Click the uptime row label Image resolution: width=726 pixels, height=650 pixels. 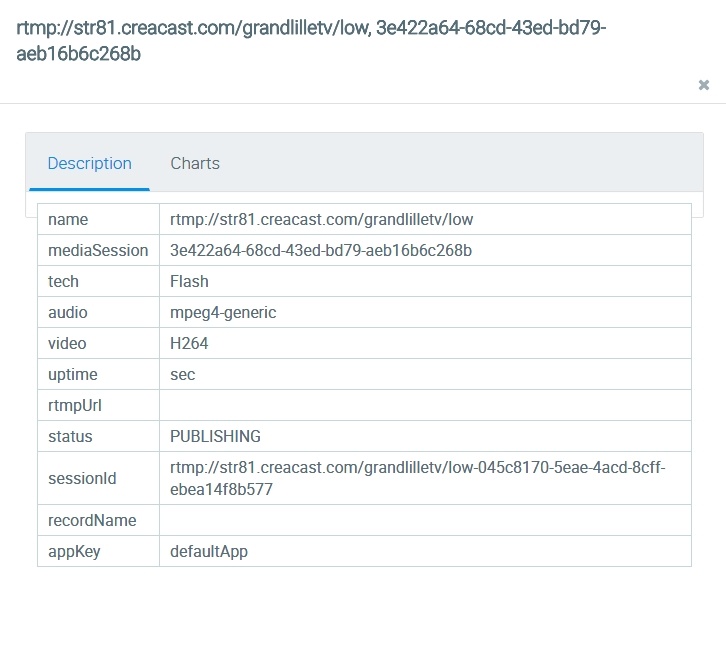(x=73, y=374)
